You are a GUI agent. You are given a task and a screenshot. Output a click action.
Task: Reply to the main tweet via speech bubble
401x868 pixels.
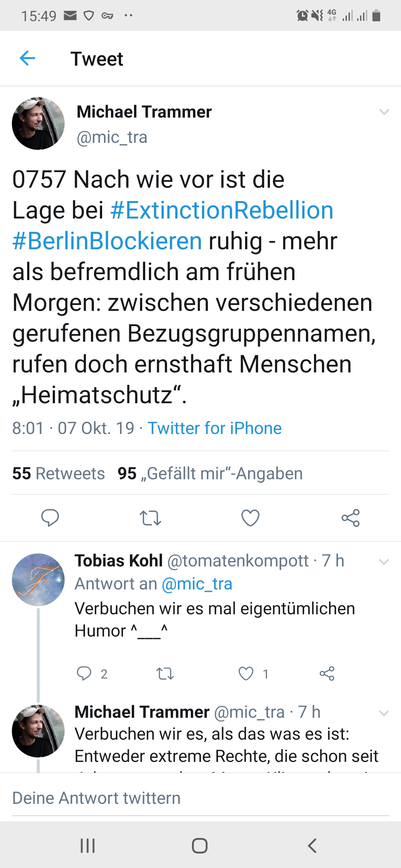(x=50, y=518)
